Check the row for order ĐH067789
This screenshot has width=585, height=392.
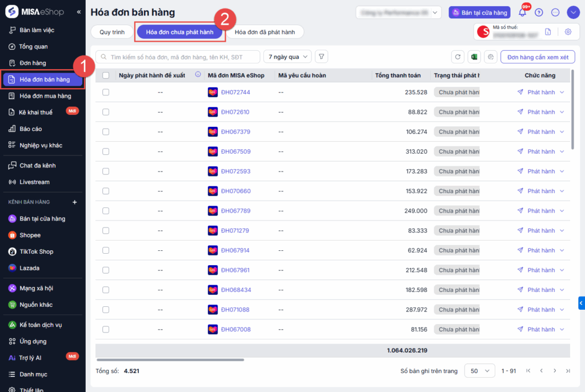point(106,211)
